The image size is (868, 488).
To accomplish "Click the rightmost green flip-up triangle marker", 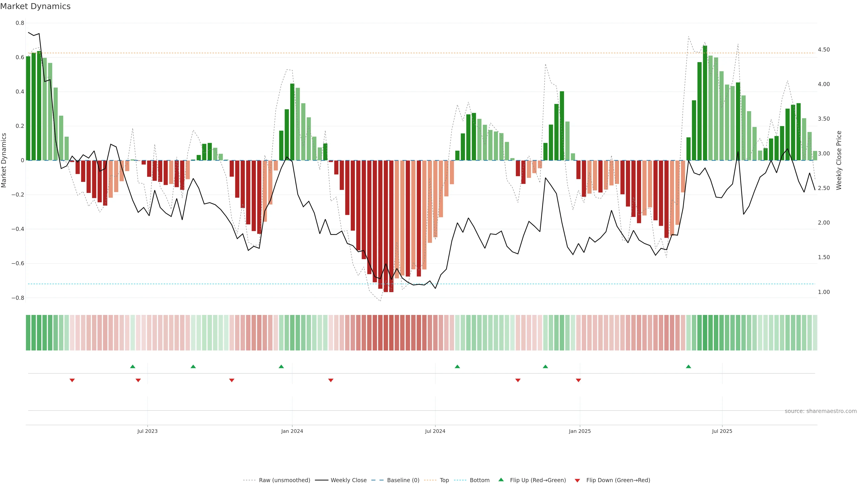I will click(688, 366).
